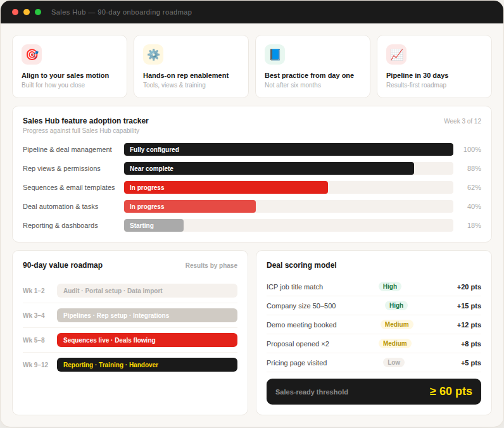Image resolution: width=504 pixels, height=428 pixels.
Task: Click the 'Near complete' progress bar
Action: tap(269, 168)
